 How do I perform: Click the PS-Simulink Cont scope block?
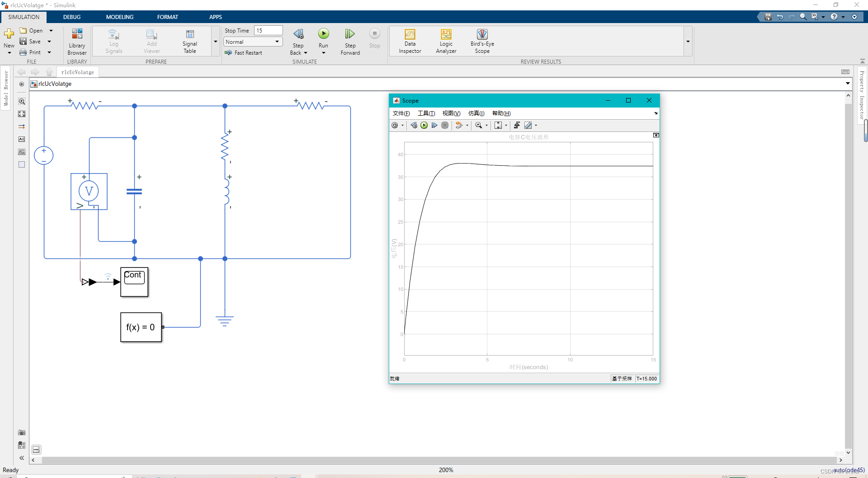point(134,282)
